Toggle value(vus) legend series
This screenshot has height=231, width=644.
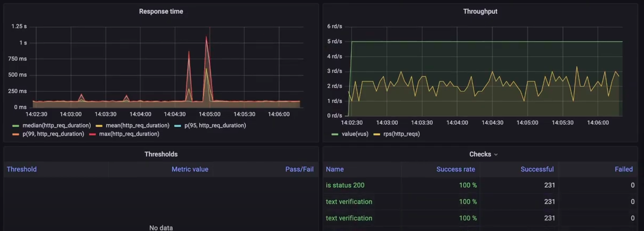pos(355,134)
